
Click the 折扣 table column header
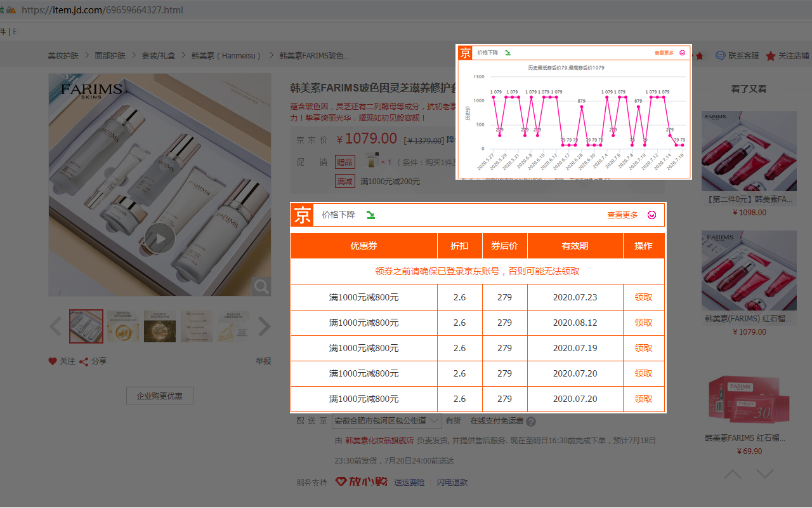(460, 246)
